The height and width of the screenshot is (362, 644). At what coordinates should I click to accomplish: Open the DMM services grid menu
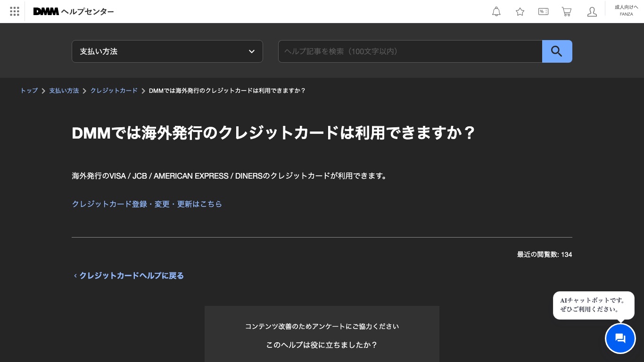pyautogui.click(x=15, y=11)
